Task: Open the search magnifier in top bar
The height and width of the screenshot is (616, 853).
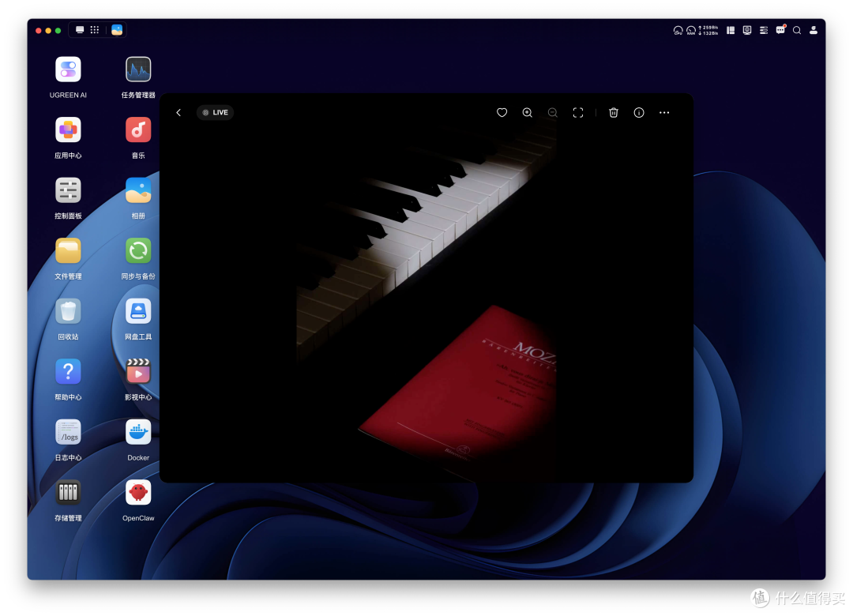Action: tap(797, 31)
